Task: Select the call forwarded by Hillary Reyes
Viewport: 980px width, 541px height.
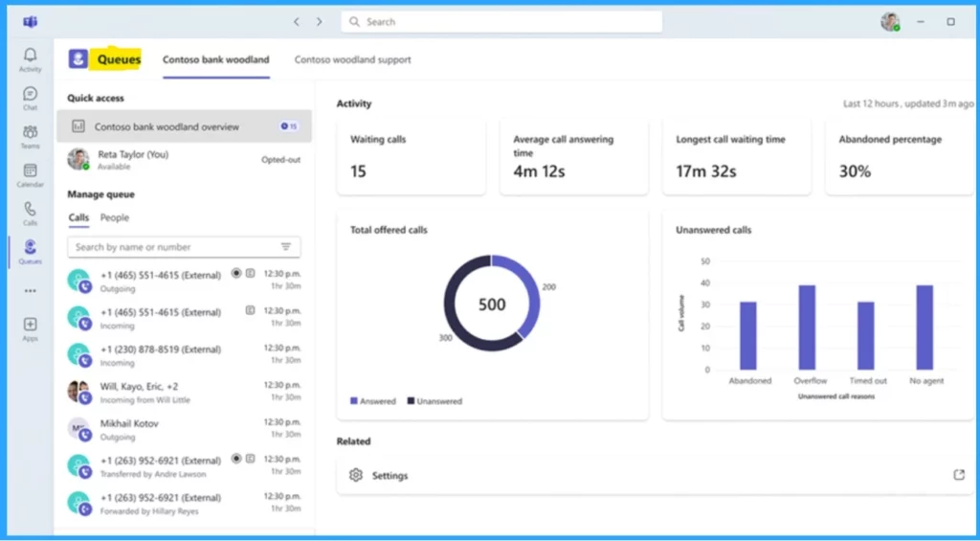Action: (184, 504)
